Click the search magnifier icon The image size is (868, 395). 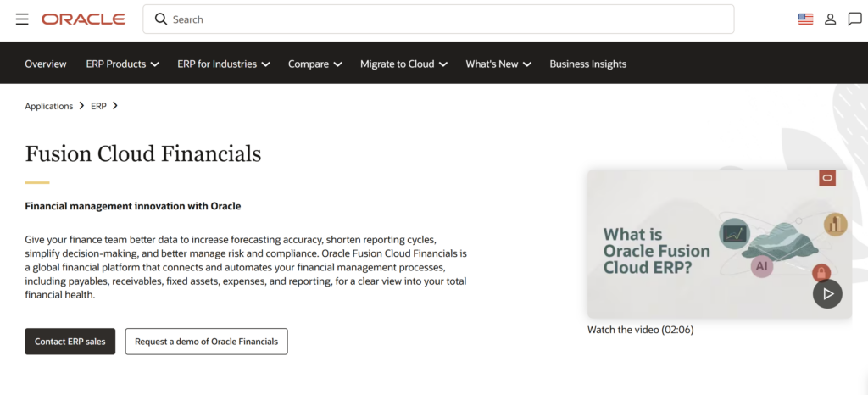click(160, 19)
